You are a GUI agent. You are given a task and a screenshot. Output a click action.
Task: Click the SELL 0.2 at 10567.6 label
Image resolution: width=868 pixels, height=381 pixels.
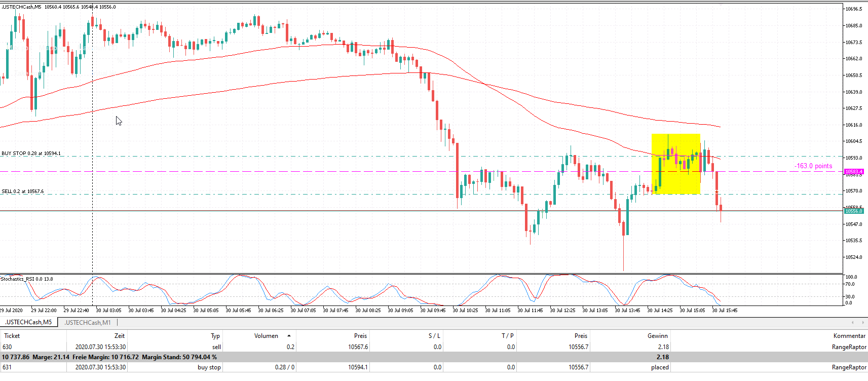(x=23, y=192)
